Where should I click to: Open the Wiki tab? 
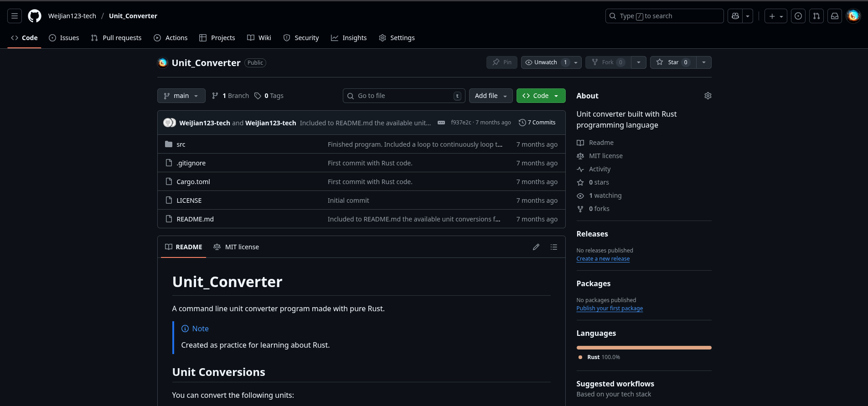259,38
